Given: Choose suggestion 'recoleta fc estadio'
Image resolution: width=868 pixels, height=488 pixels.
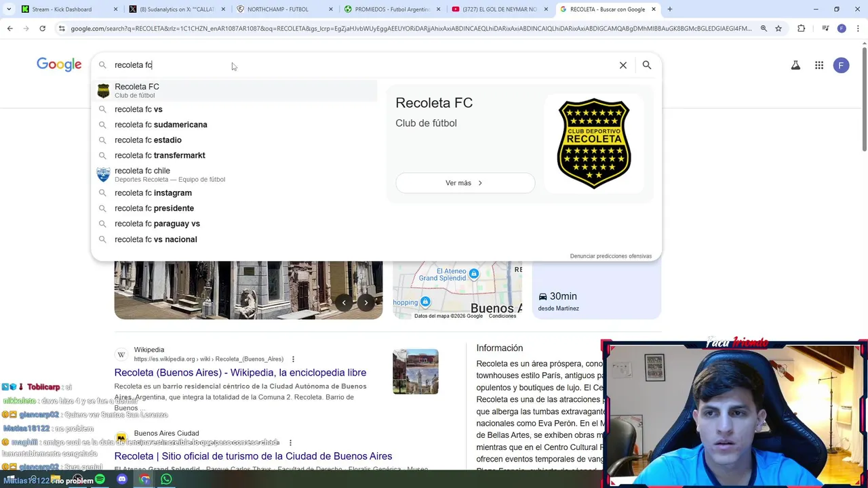Looking at the screenshot, I should pyautogui.click(x=235, y=140).
